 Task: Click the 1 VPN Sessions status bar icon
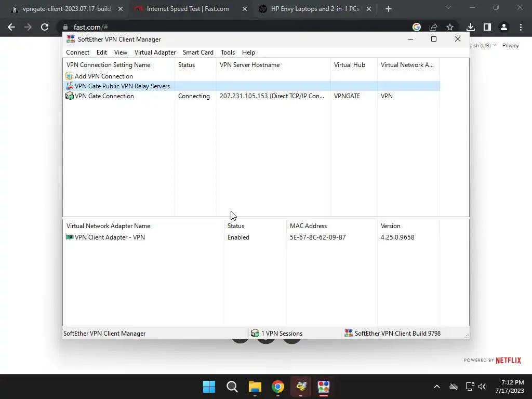255,333
